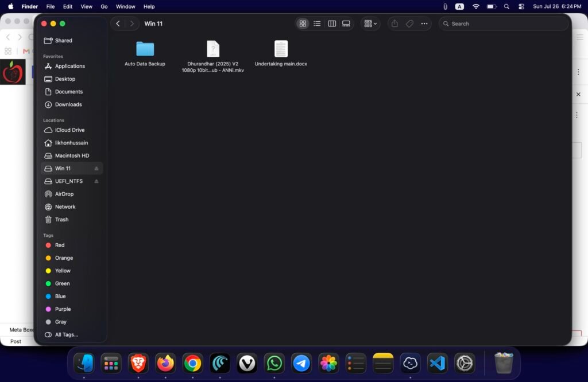Click the Finder search field
The image size is (588, 382).
click(x=503, y=24)
